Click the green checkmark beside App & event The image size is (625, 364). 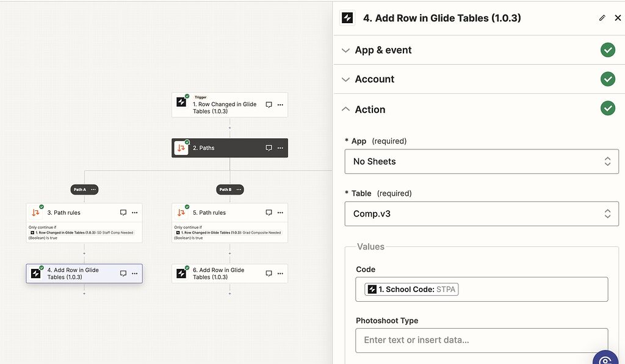608,49
